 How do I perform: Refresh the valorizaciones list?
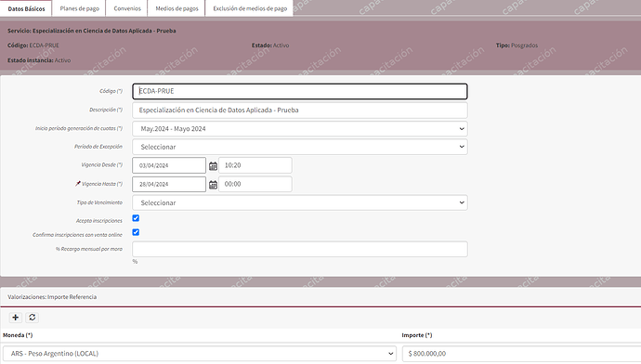33,318
